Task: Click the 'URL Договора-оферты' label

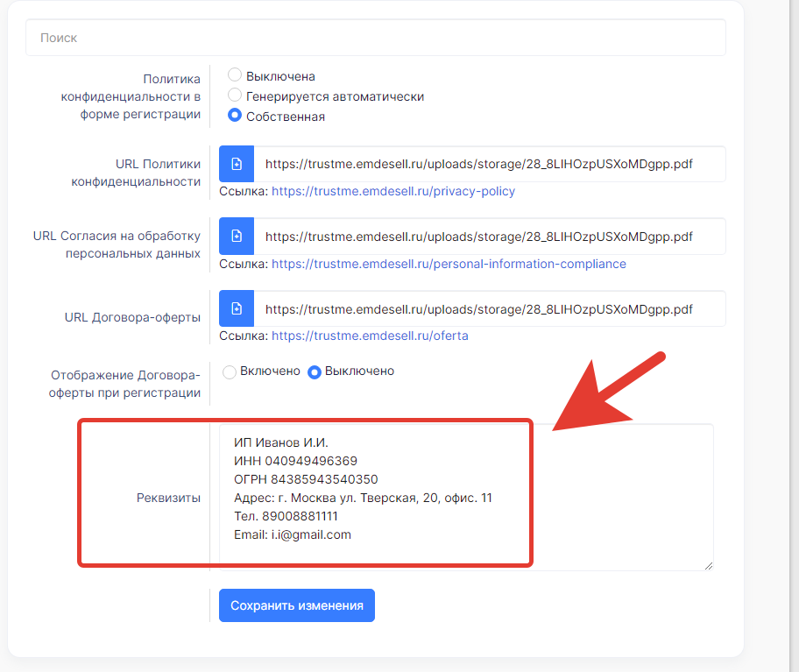Action: point(132,317)
